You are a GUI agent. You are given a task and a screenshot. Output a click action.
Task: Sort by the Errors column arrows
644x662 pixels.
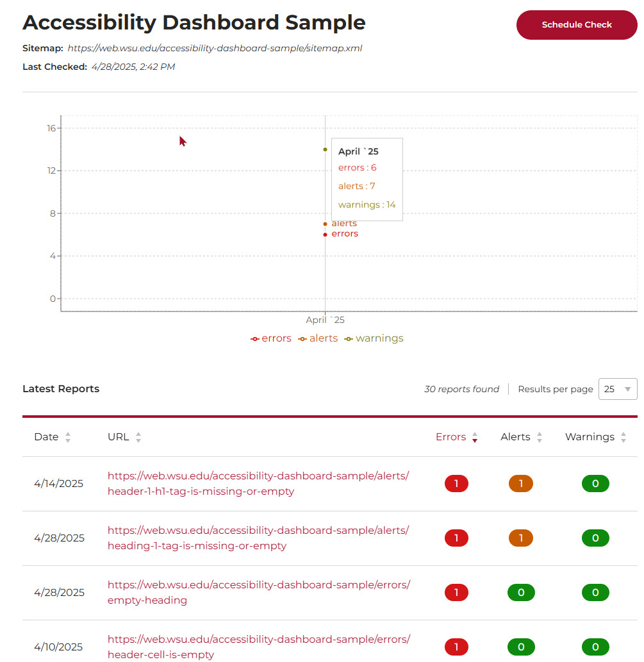coord(475,437)
